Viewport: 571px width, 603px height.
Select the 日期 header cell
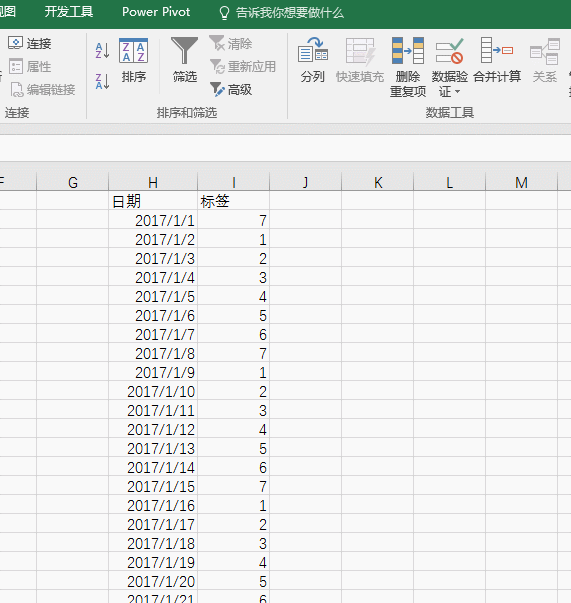coord(153,201)
